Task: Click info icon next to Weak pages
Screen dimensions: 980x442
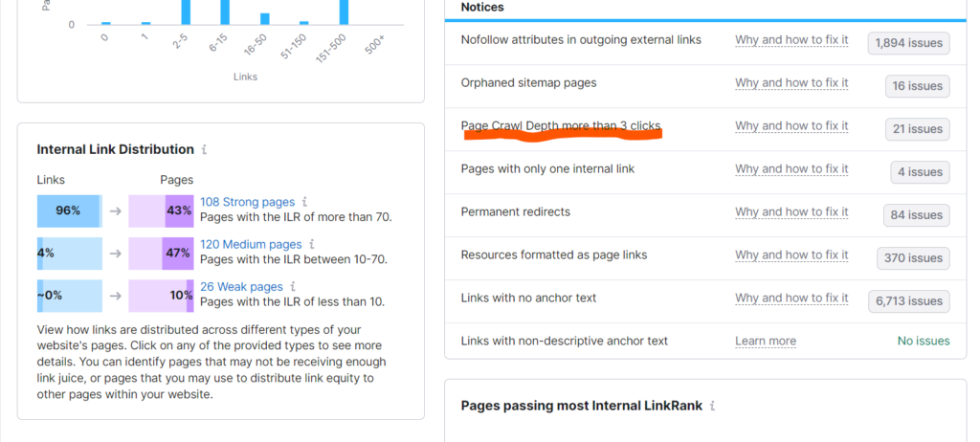Action: pos(293,287)
